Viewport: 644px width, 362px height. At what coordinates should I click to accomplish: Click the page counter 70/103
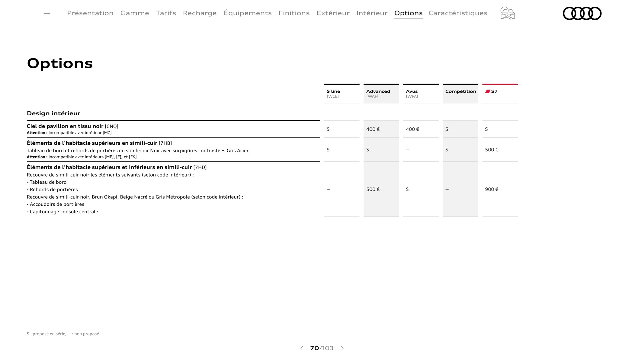[x=322, y=348]
